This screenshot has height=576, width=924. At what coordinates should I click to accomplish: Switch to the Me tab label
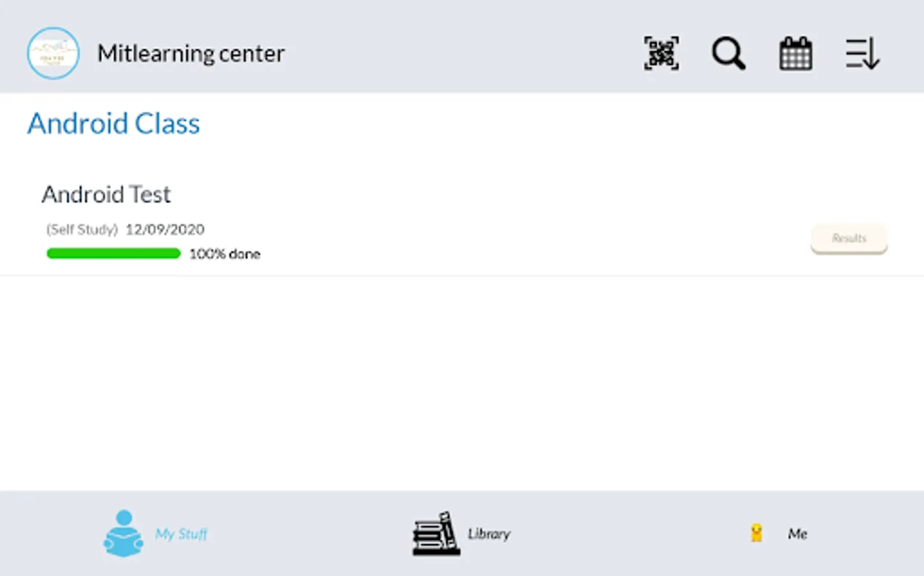click(x=797, y=534)
